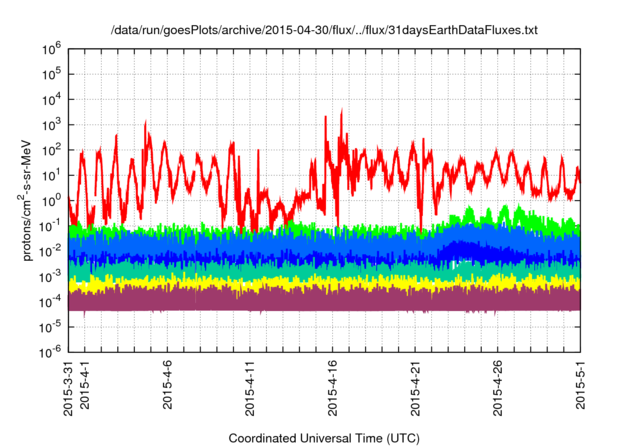The image size is (640, 448).
Task: Click the 2015-3-31 date label
Action: pos(68,388)
